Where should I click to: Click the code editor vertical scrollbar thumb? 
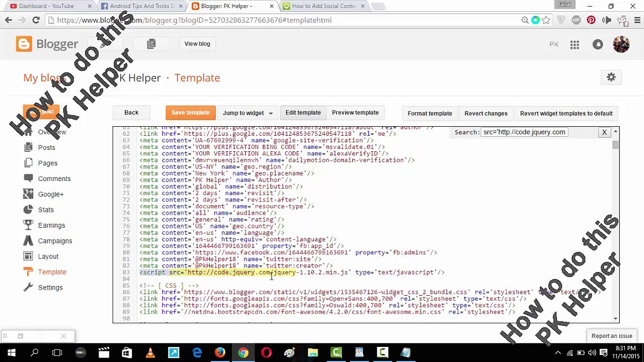tap(616, 145)
